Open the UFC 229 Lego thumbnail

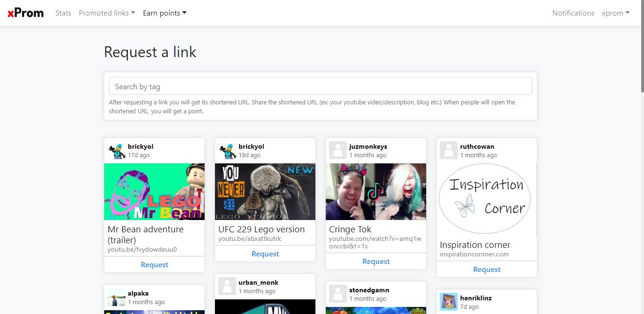pyautogui.click(x=265, y=192)
